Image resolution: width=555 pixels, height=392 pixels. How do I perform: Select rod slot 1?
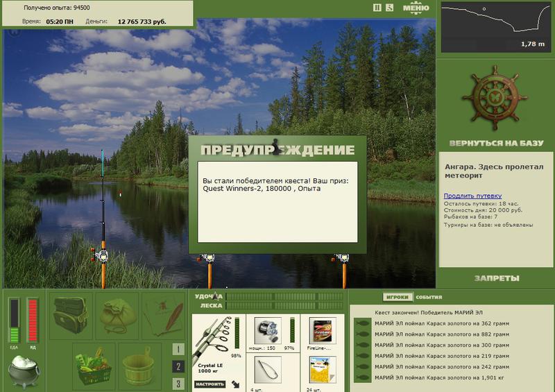click(178, 350)
